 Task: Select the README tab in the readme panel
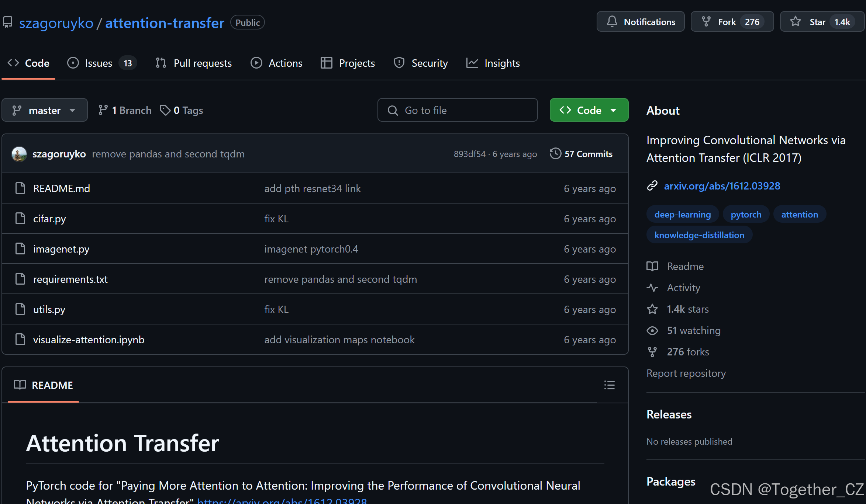(44, 385)
